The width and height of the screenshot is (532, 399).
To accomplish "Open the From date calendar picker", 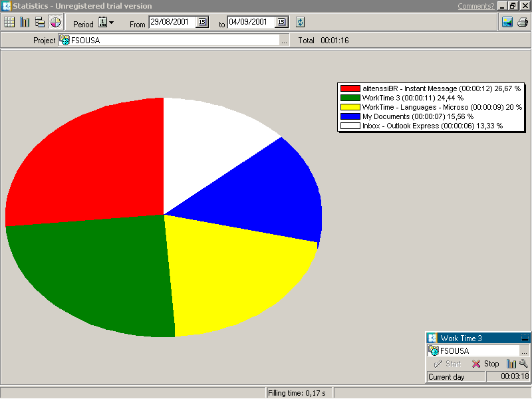I will coord(202,22).
